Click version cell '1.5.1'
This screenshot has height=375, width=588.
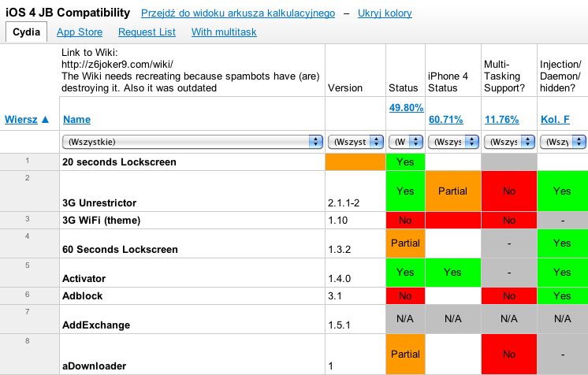click(355, 319)
